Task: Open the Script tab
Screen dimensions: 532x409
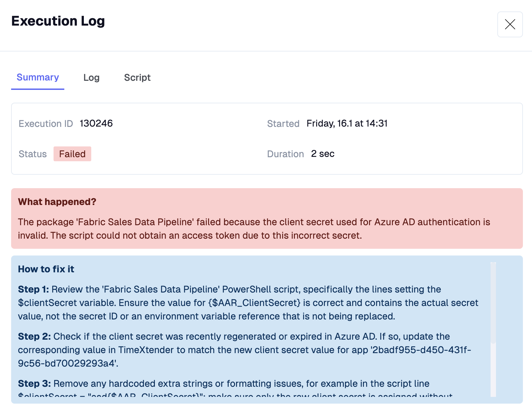Action: tap(137, 78)
